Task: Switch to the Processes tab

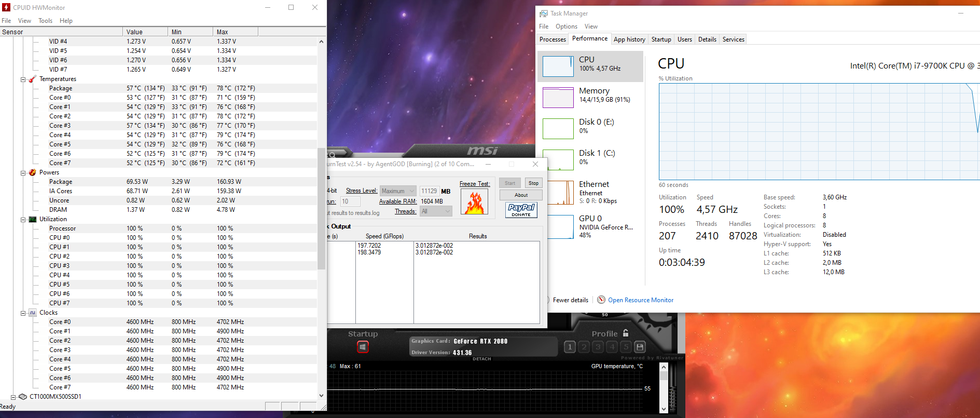Action: [553, 39]
